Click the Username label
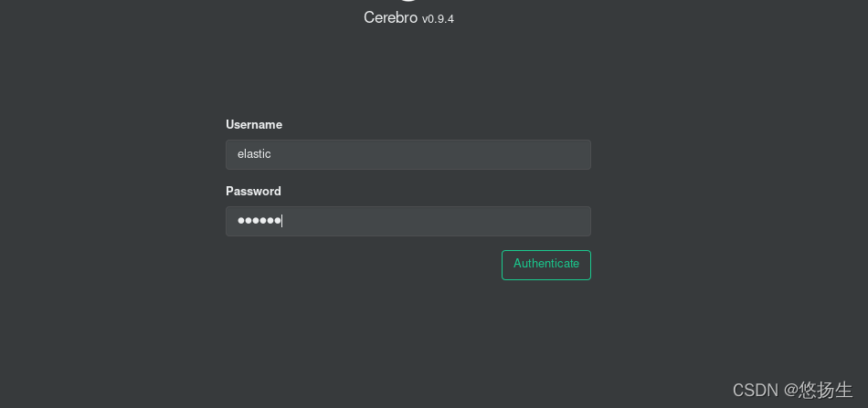The image size is (868, 408). [x=253, y=124]
